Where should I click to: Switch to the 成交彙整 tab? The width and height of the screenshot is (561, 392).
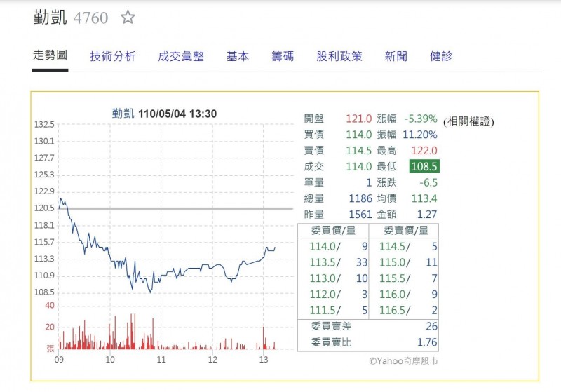pyautogui.click(x=181, y=57)
